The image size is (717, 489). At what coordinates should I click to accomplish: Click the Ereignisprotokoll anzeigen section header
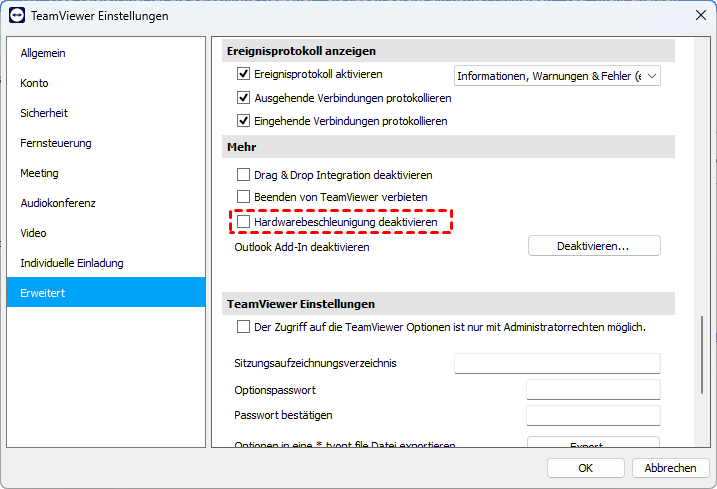[x=448, y=51]
